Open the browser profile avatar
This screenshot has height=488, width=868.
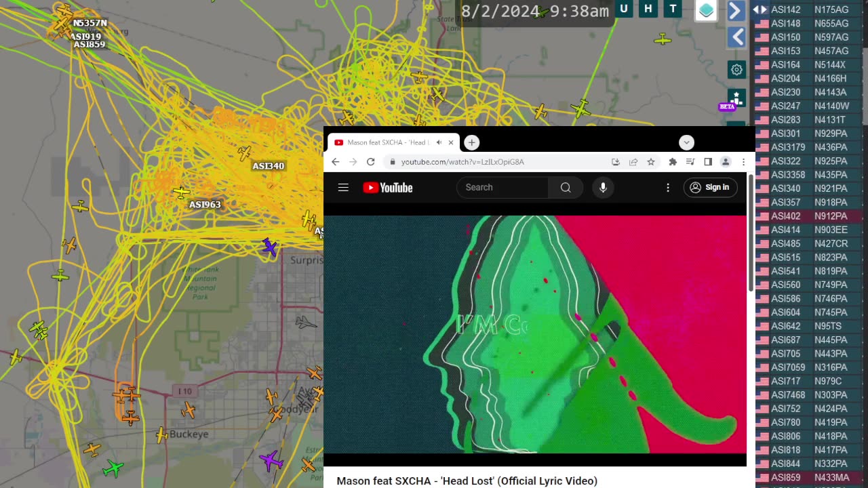point(726,162)
